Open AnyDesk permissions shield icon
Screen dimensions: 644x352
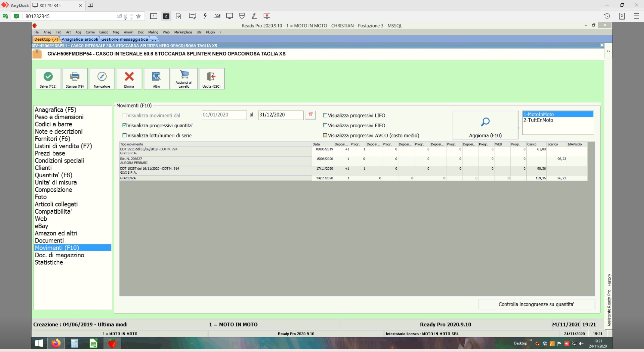coord(242,16)
